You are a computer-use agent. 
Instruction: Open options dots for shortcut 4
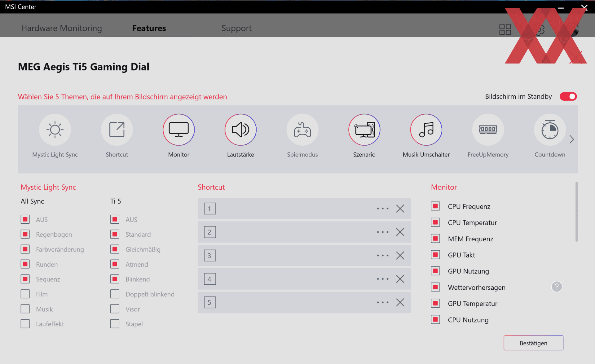click(x=383, y=279)
